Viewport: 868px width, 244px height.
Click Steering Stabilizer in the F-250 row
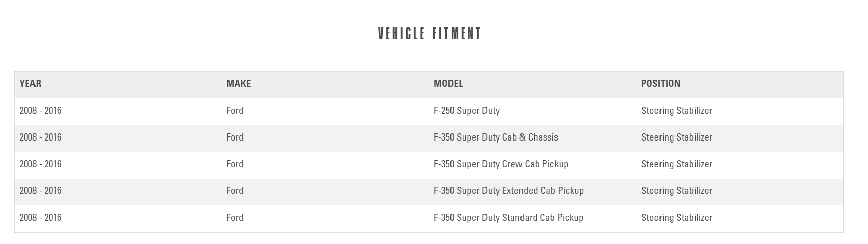tap(676, 111)
